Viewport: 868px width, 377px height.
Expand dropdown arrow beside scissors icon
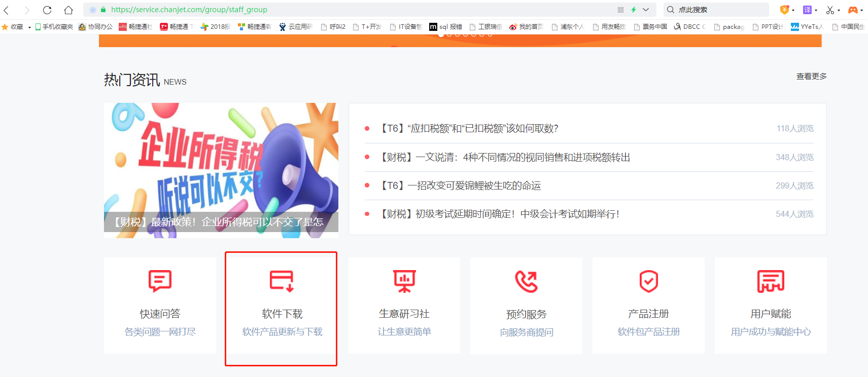[x=839, y=10]
